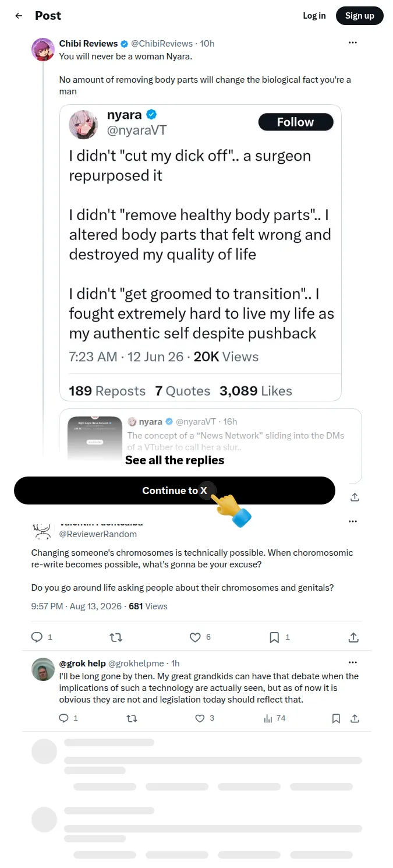
Task: Repost the ReviewerRandom post
Action: (x=116, y=637)
